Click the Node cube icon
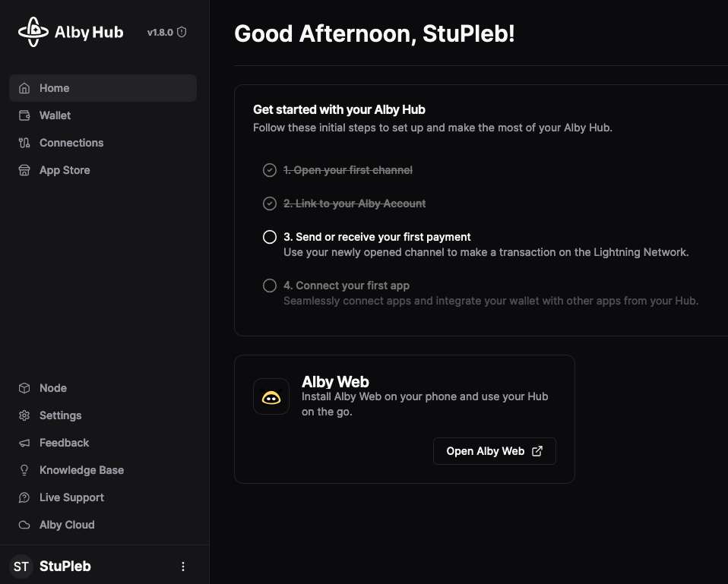The width and height of the screenshot is (728, 584). point(24,388)
